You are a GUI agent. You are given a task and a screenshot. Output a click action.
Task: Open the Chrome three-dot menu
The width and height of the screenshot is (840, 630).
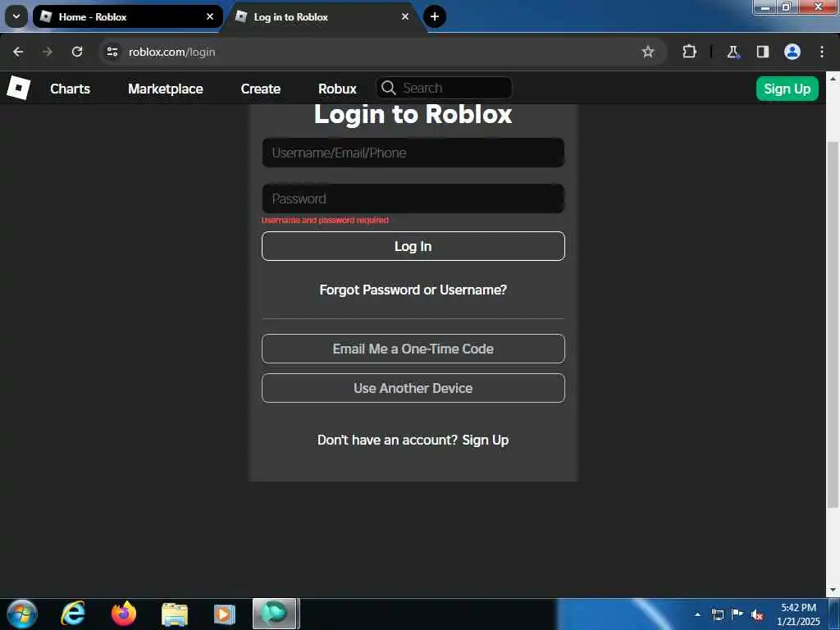(822, 52)
